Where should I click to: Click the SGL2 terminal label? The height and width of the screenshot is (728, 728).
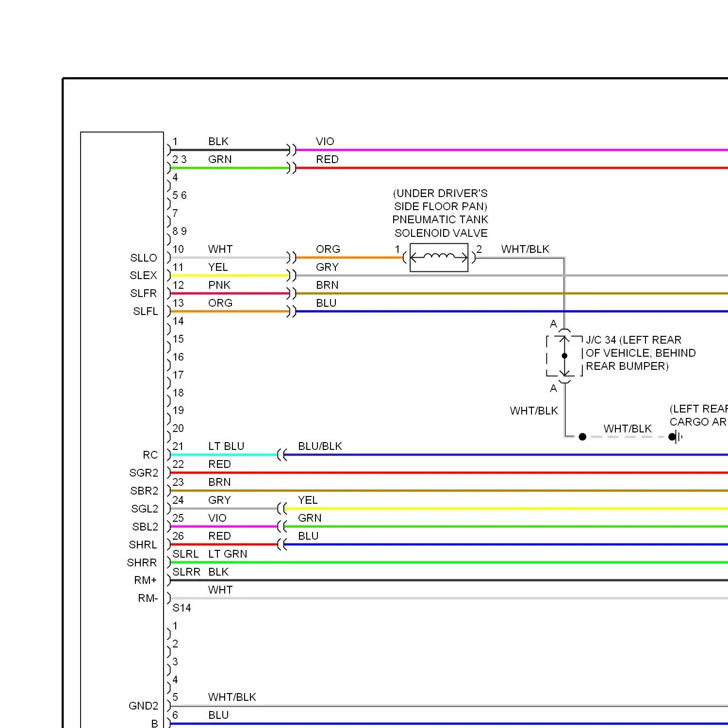[145, 509]
